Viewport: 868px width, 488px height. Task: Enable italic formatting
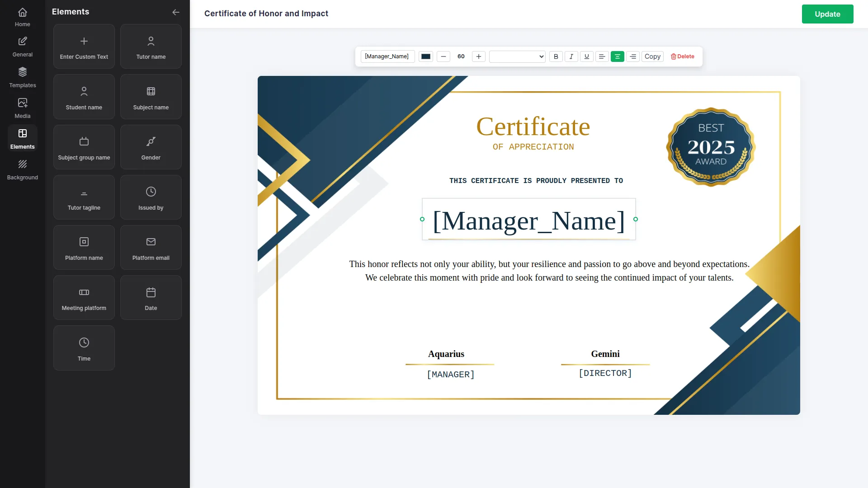pyautogui.click(x=571, y=56)
